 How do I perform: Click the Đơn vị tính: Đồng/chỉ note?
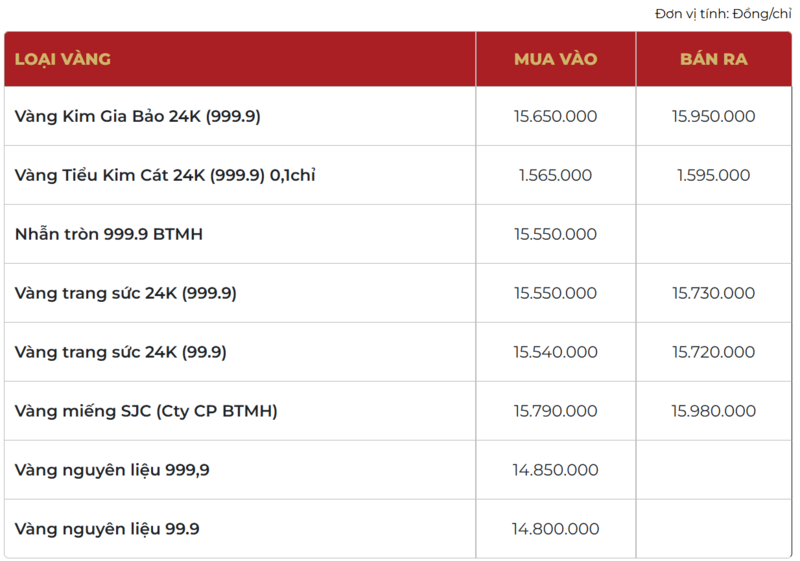723,14
